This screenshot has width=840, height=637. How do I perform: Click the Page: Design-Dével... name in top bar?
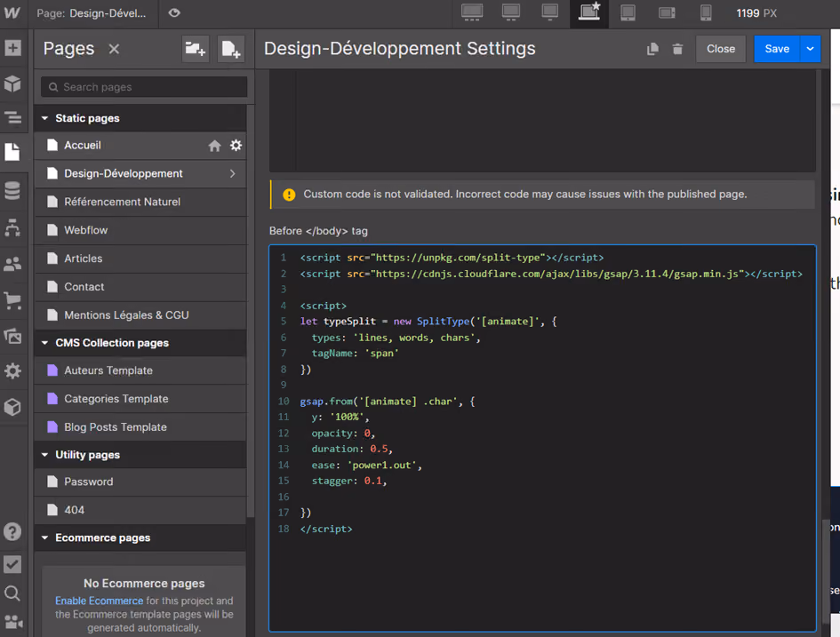click(x=91, y=13)
